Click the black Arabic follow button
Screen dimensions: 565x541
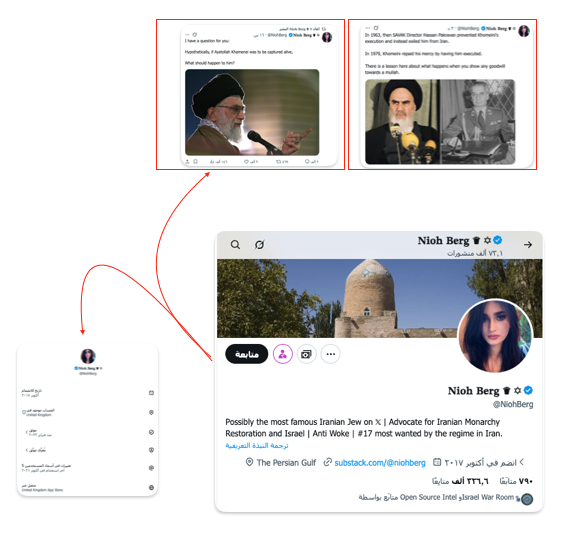(x=247, y=354)
